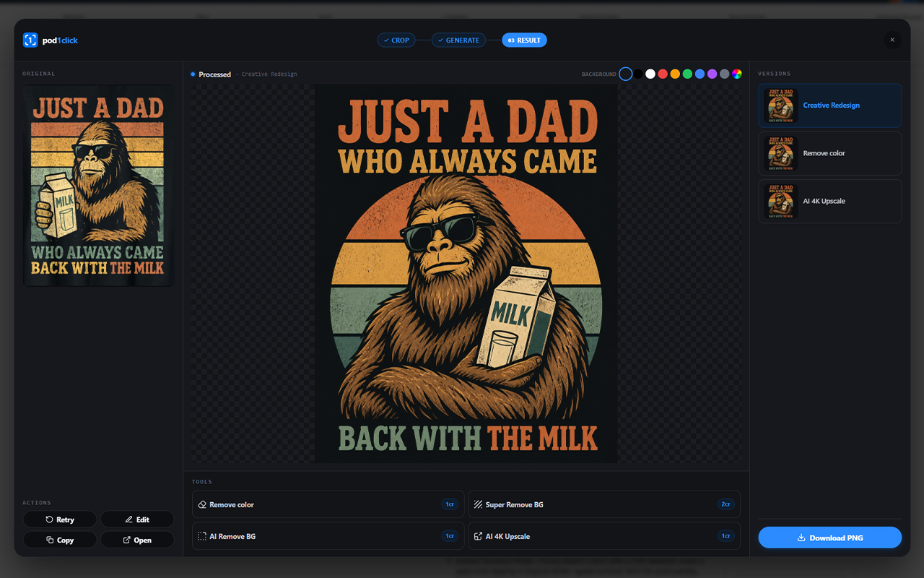Click the expand icon on AI 4K Upscale
The height and width of the screenshot is (578, 924).
[x=479, y=536]
